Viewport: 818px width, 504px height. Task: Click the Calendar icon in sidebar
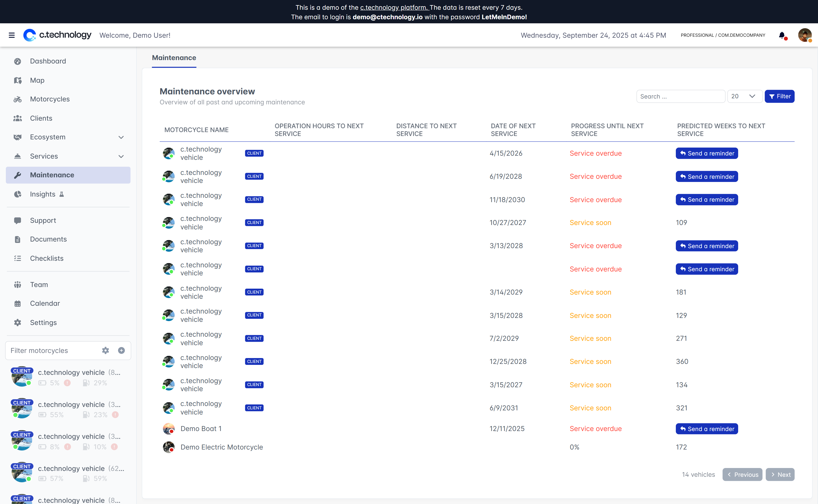tap(18, 304)
